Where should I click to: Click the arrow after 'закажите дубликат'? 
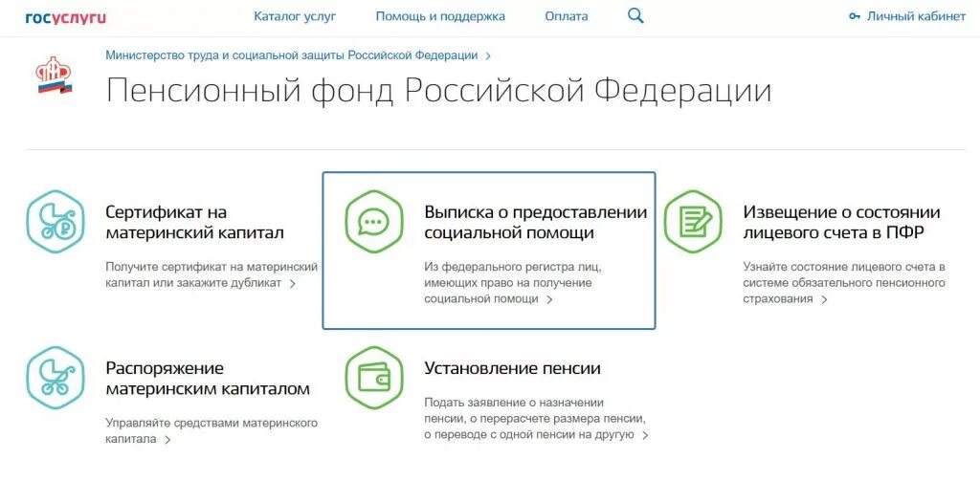coord(292,284)
